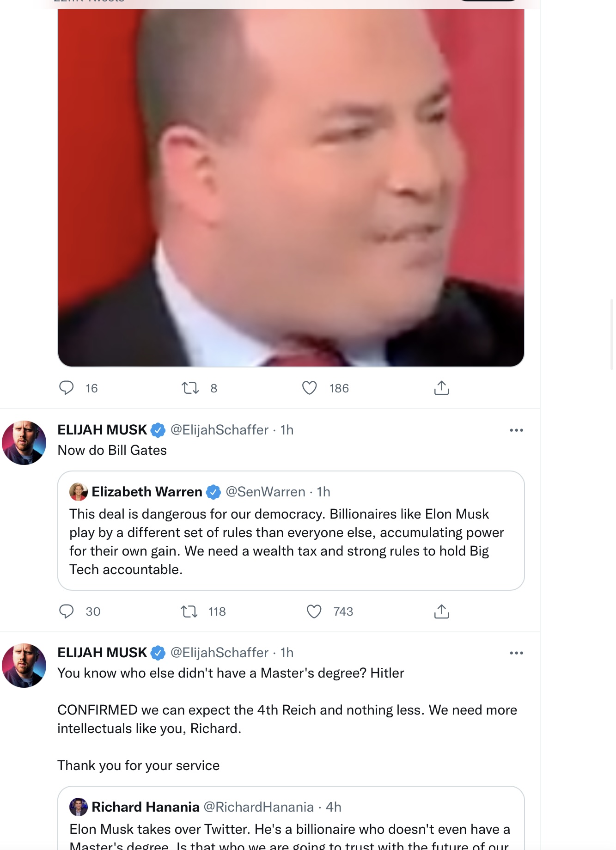
Task: Visit @ElijahSchaffer handle on Bill Gates tweet
Action: (220, 430)
